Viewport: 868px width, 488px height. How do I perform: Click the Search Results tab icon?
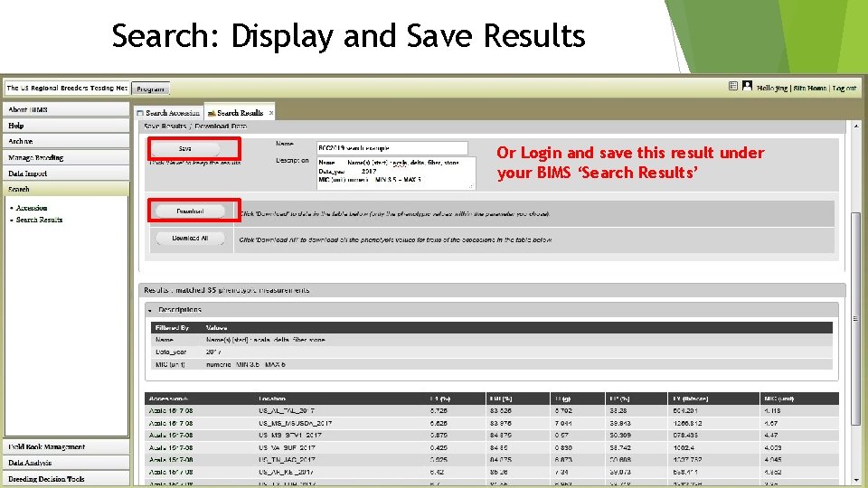(212, 113)
